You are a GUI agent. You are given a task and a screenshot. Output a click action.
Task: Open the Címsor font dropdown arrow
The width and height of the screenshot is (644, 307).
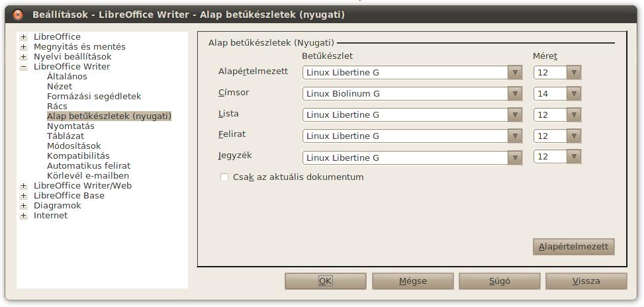tap(515, 93)
